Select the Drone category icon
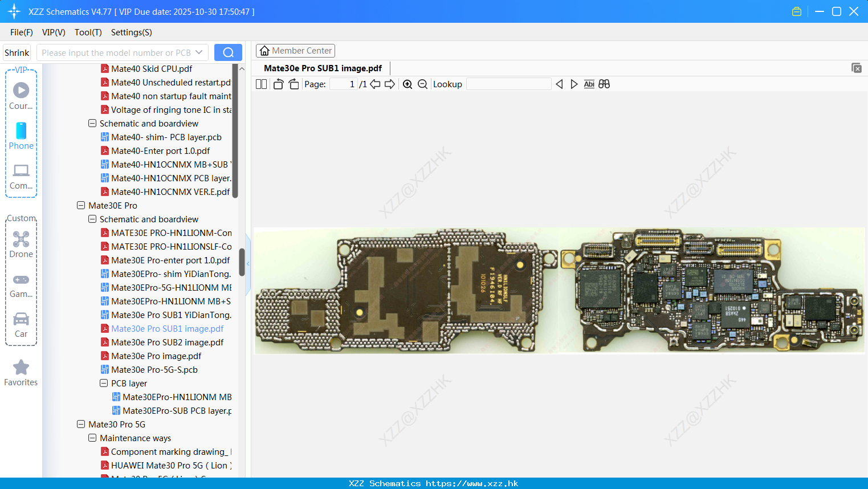This screenshot has height=489, width=868. pos(21,244)
